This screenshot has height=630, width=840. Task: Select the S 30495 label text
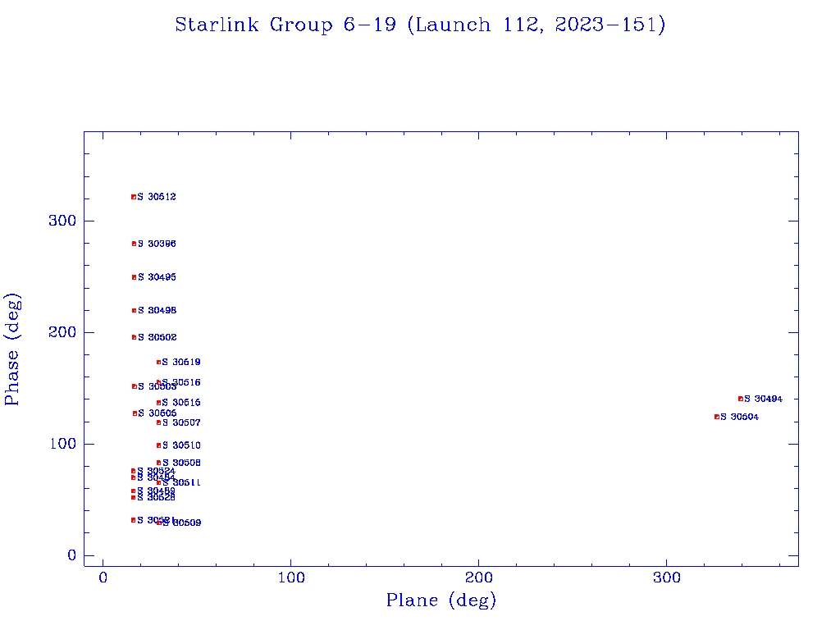(157, 277)
